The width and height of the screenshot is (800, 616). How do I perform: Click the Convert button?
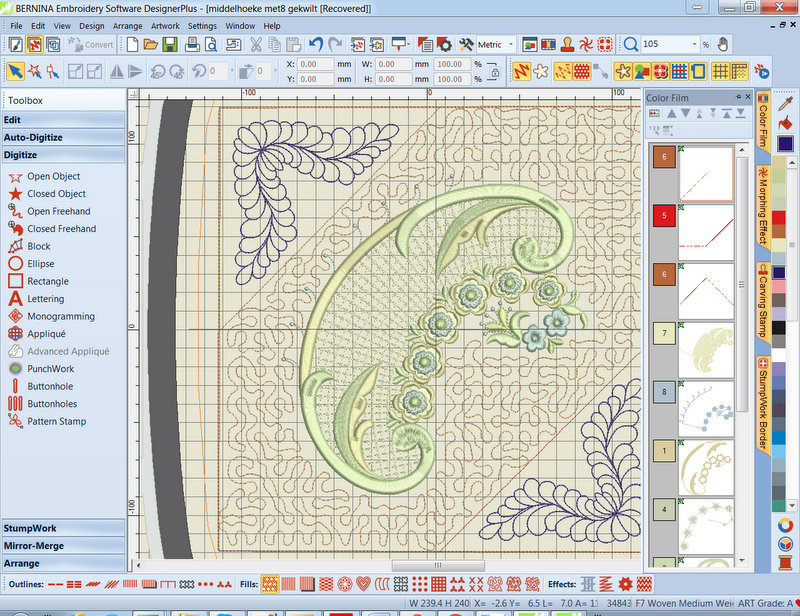[92, 45]
